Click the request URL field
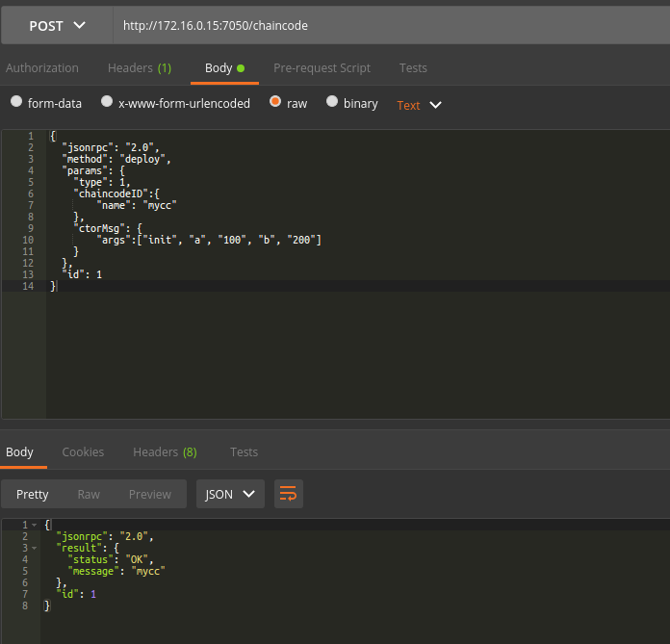 (392, 26)
